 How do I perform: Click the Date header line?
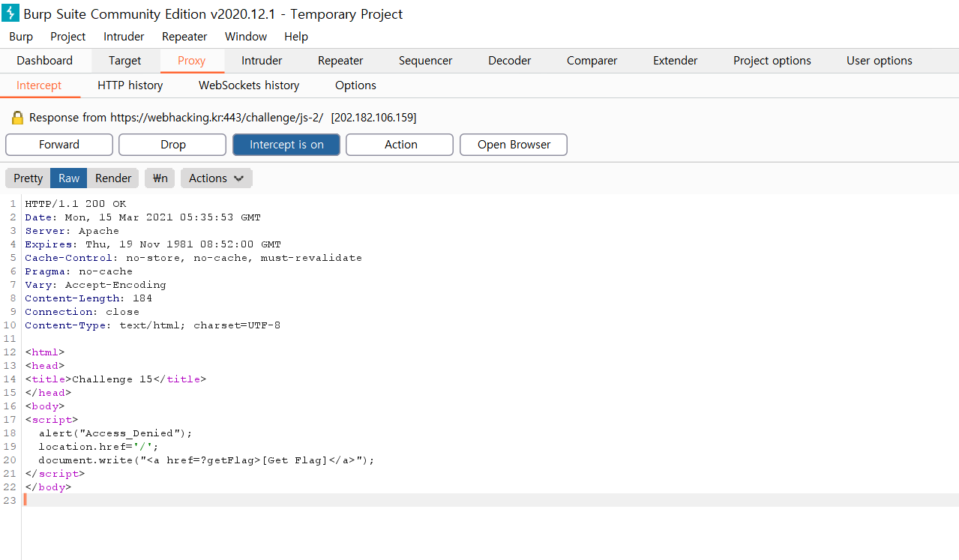point(142,217)
